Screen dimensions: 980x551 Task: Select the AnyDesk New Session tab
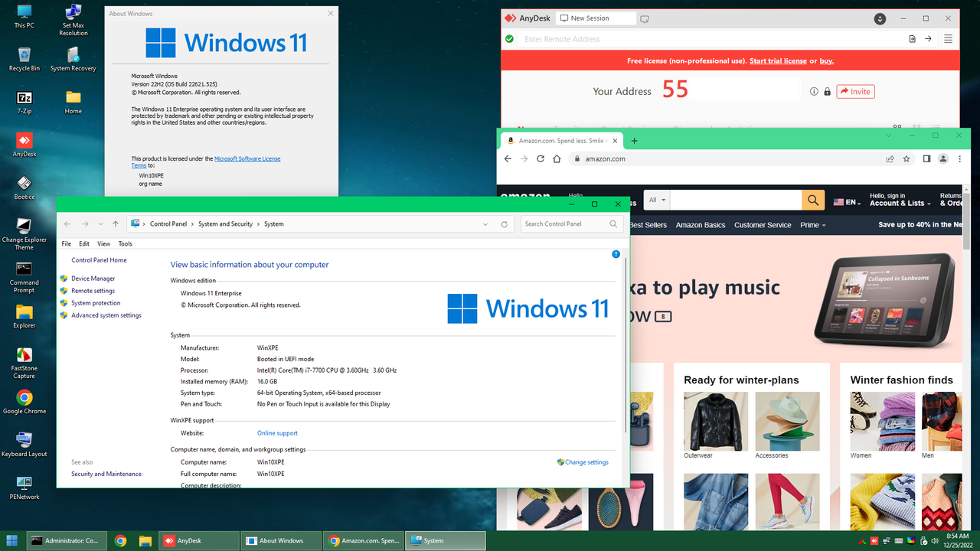point(596,18)
